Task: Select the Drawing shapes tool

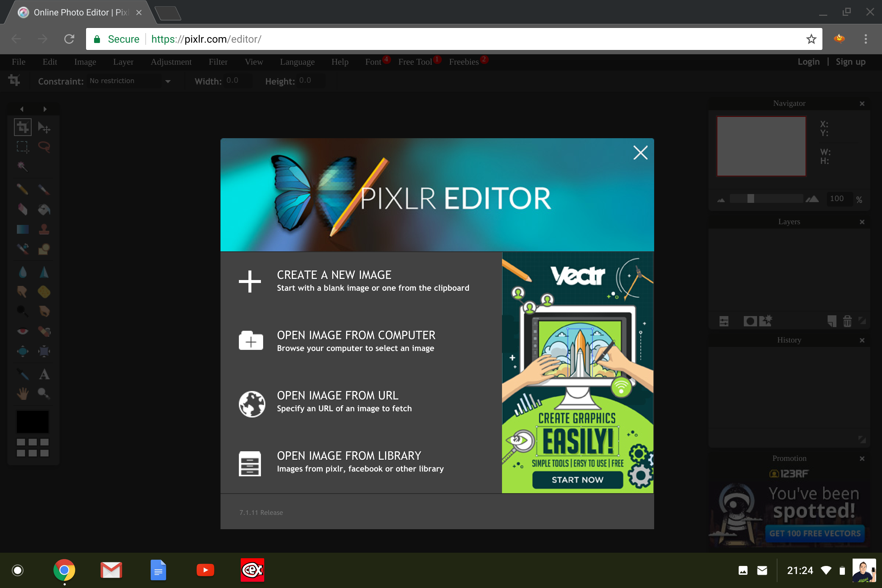Action: click(44, 249)
